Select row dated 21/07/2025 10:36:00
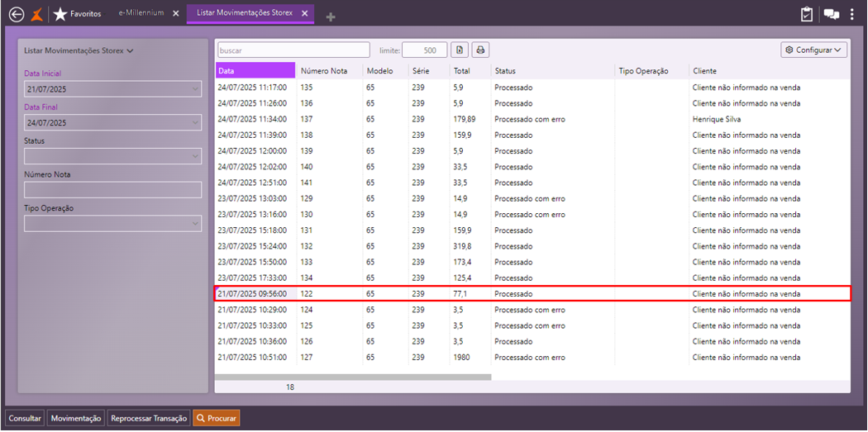Viewport: 868px width, 432px height. point(532,341)
